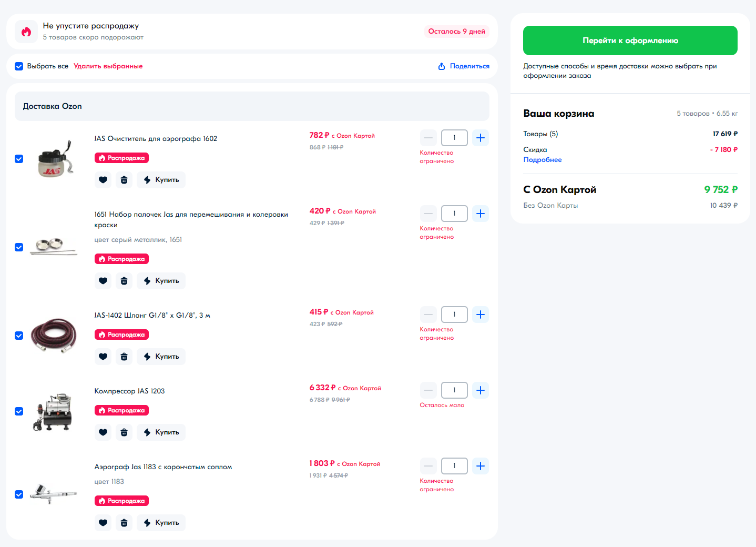Image resolution: width=756 pixels, height=547 pixels.
Task: Click the Осталось мало warning
Action: coord(442,406)
